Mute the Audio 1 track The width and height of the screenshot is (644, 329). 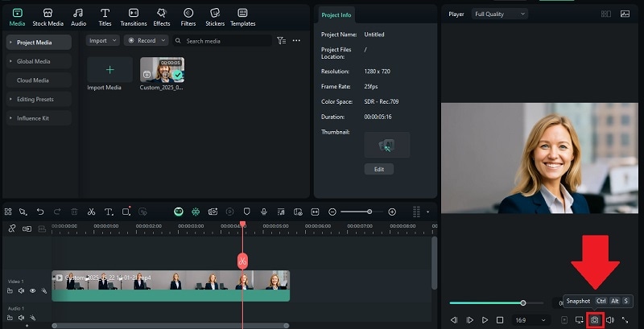coord(22,318)
